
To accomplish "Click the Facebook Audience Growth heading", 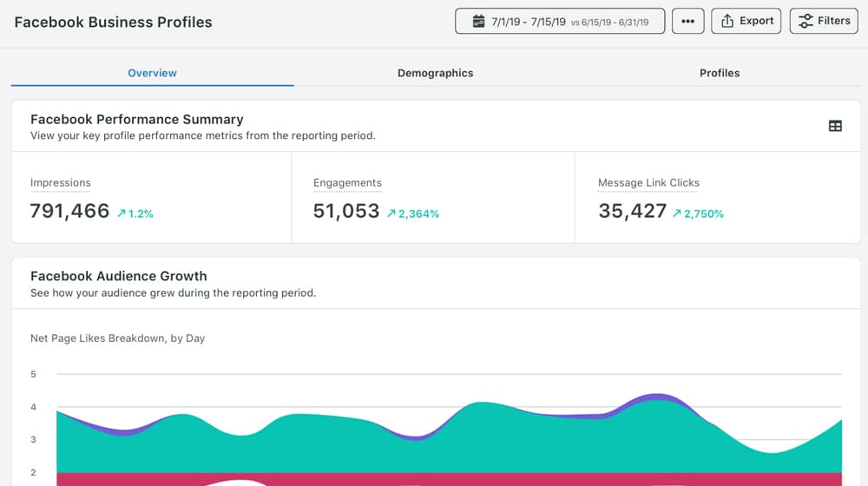I will point(118,276).
